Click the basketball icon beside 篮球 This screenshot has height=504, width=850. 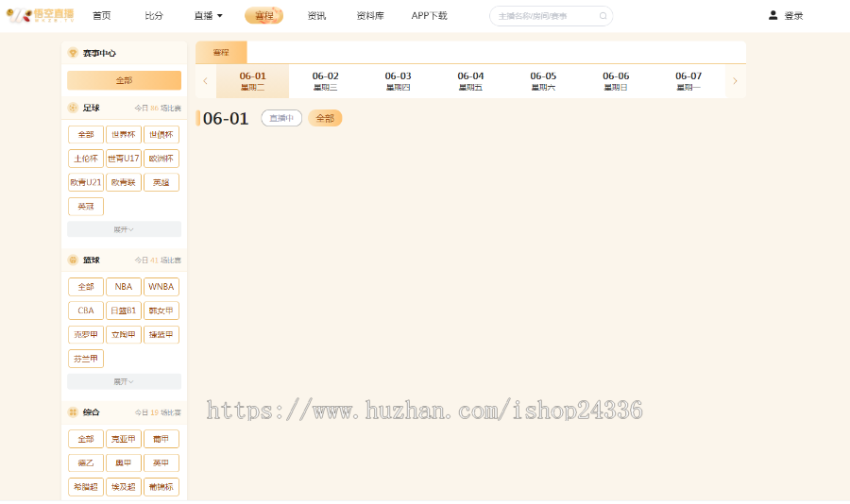coord(73,260)
